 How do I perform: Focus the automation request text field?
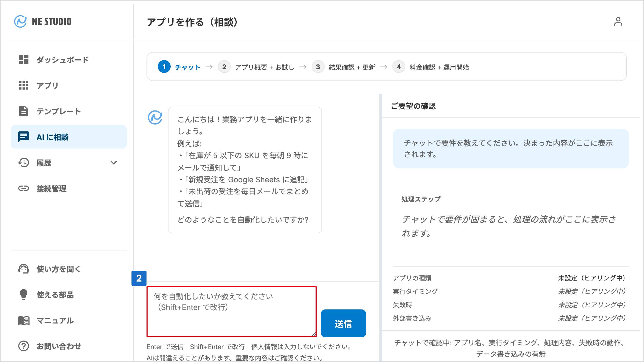pos(232,311)
